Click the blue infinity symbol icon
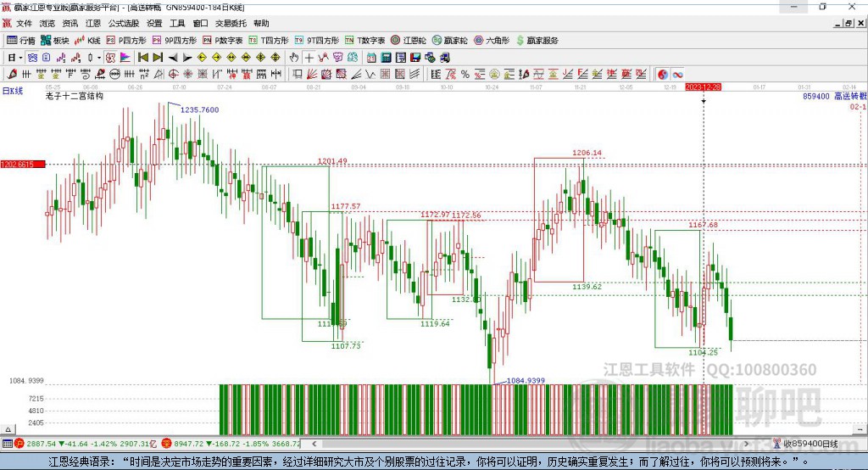Image resolution: width=868 pixels, height=470 pixels. (x=677, y=74)
